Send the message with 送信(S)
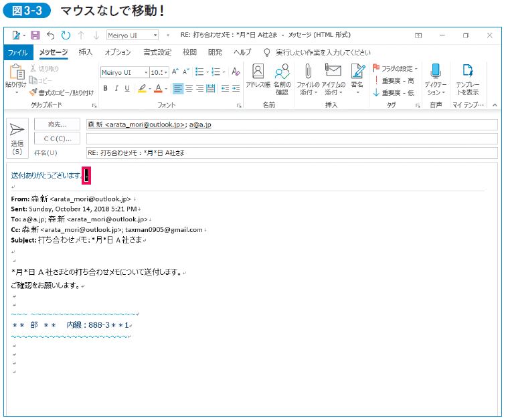 point(17,138)
